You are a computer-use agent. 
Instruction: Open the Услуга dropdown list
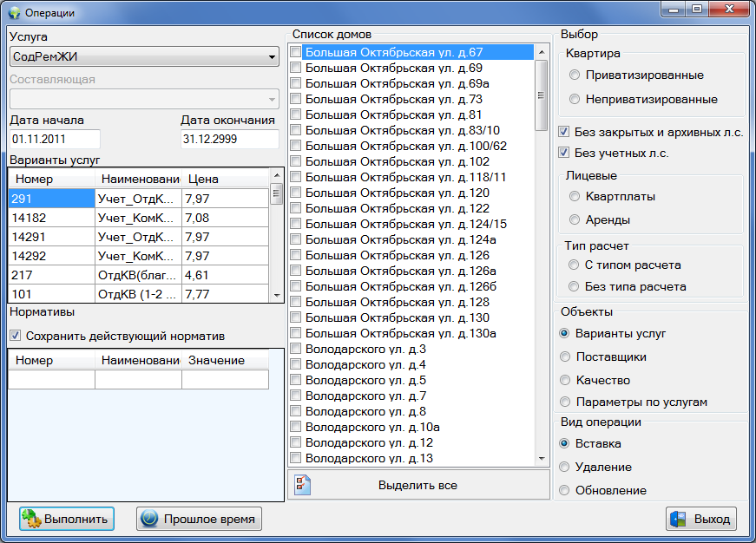coord(272,57)
